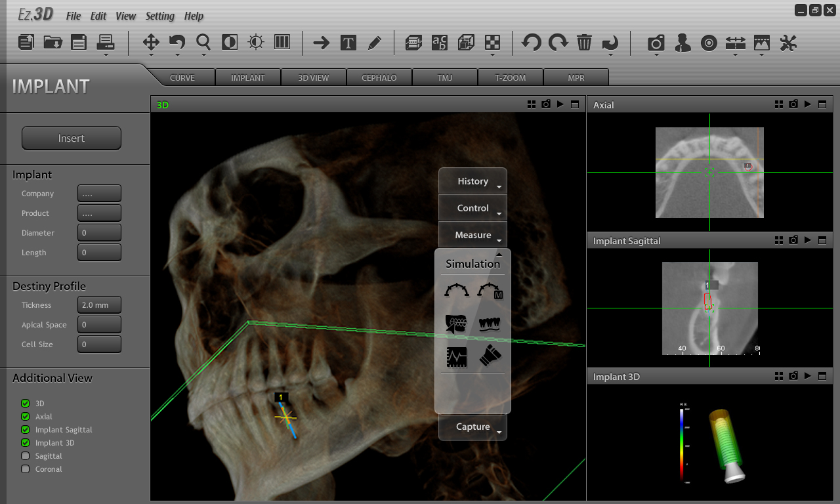Image resolution: width=840 pixels, height=504 pixels.
Task: Open the Company dropdown
Action: coord(99,194)
